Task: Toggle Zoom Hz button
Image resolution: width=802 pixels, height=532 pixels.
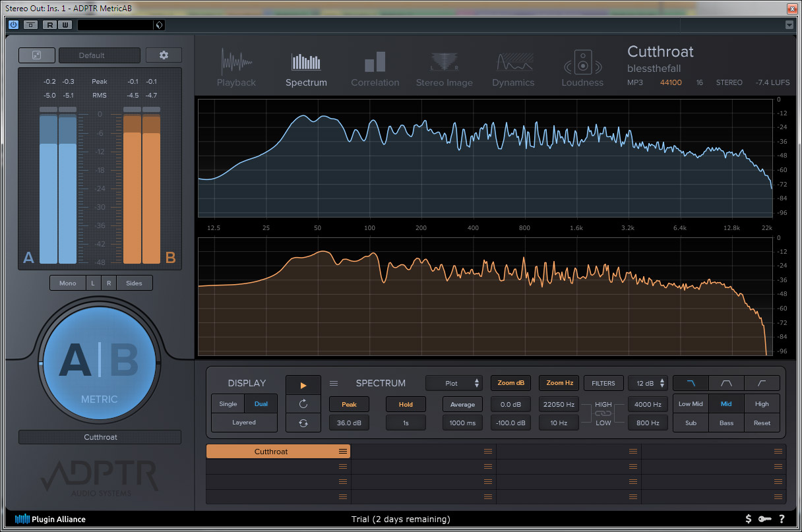Action: point(559,383)
